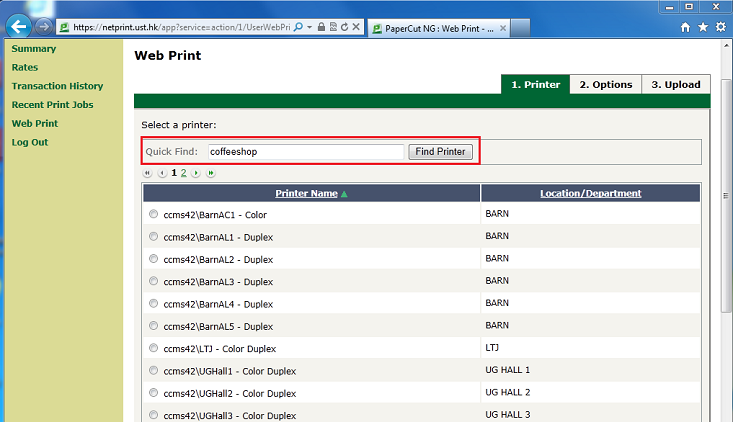Refresh the page with the reload icon
733x422 pixels.
pyautogui.click(x=344, y=28)
